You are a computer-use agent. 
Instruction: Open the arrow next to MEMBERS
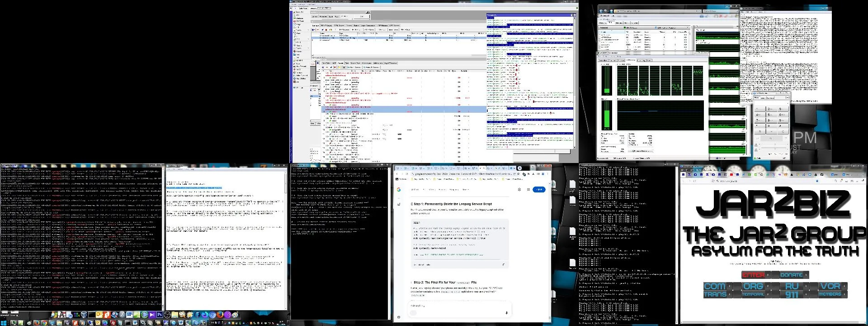pyautogui.click(x=844, y=294)
